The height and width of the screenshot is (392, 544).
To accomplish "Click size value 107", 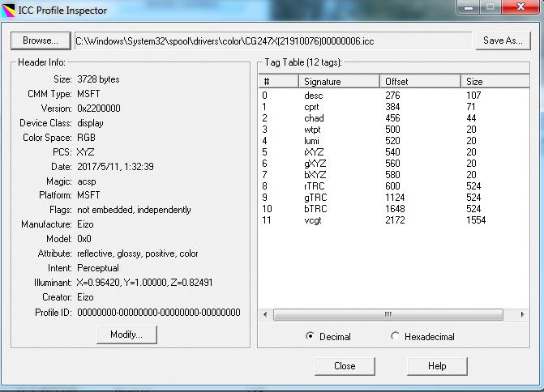I will pyautogui.click(x=473, y=96).
